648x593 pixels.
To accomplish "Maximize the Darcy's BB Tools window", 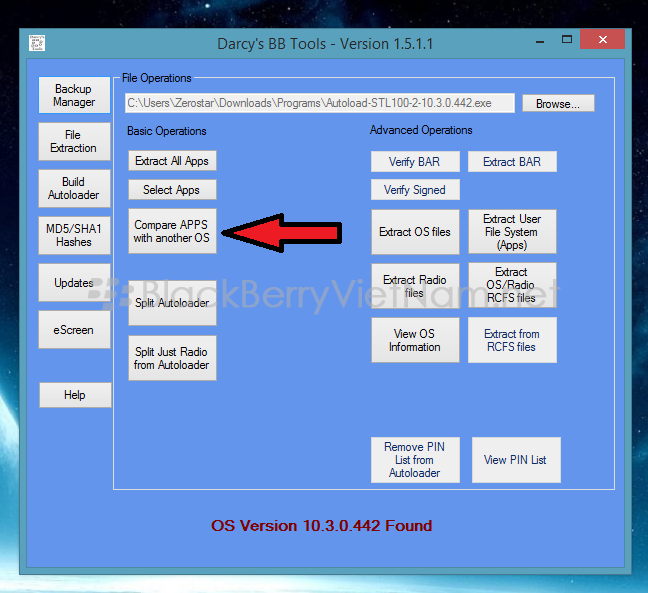I will tap(567, 40).
